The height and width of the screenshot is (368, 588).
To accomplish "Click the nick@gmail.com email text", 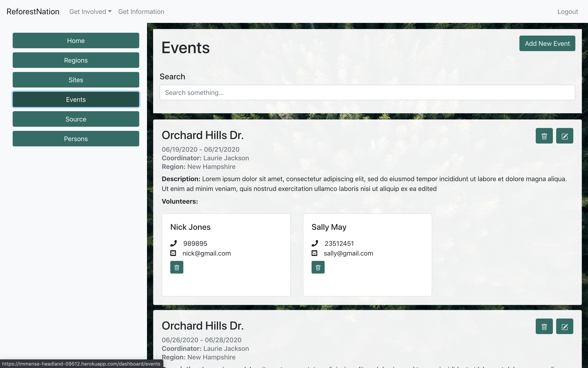I will click(207, 253).
